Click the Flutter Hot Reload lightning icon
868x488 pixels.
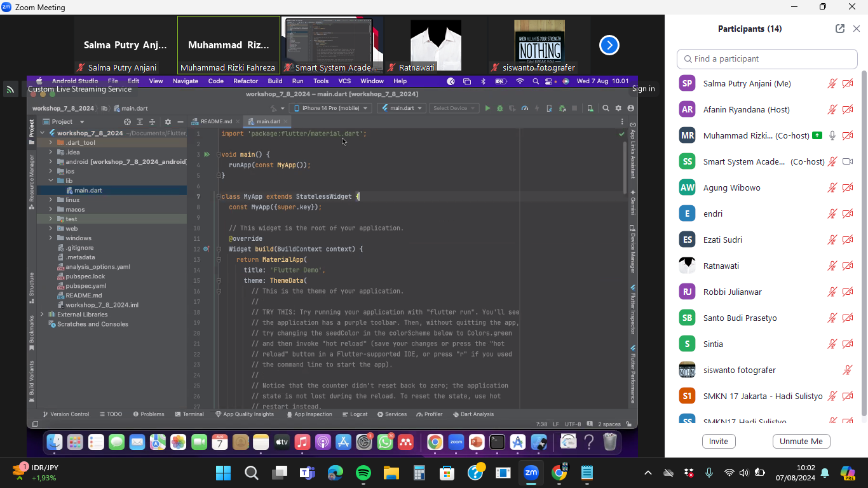pos(537,108)
